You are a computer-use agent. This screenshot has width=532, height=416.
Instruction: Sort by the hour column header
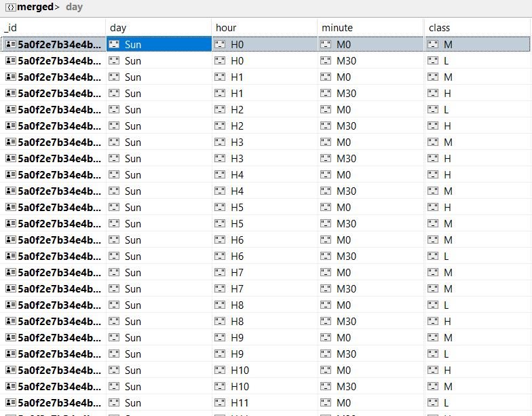pyautogui.click(x=265, y=27)
